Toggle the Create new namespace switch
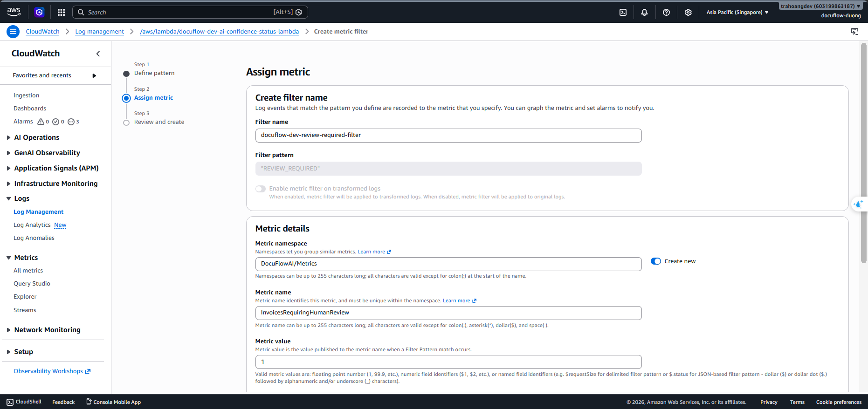 coord(656,261)
